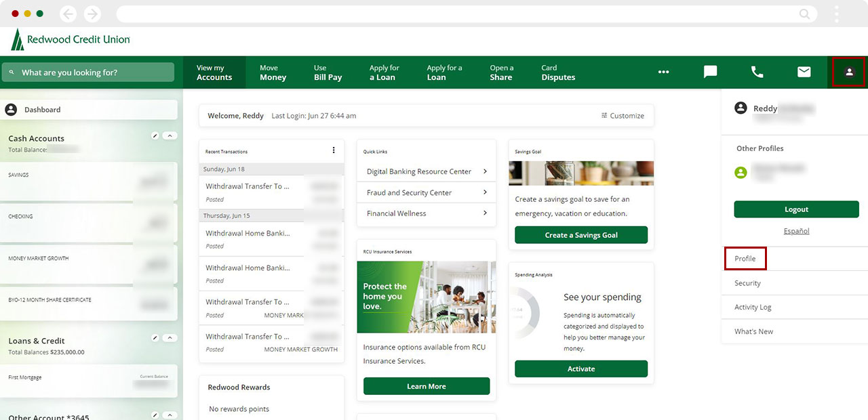
Task: Click Customize dashboard button
Action: (623, 116)
